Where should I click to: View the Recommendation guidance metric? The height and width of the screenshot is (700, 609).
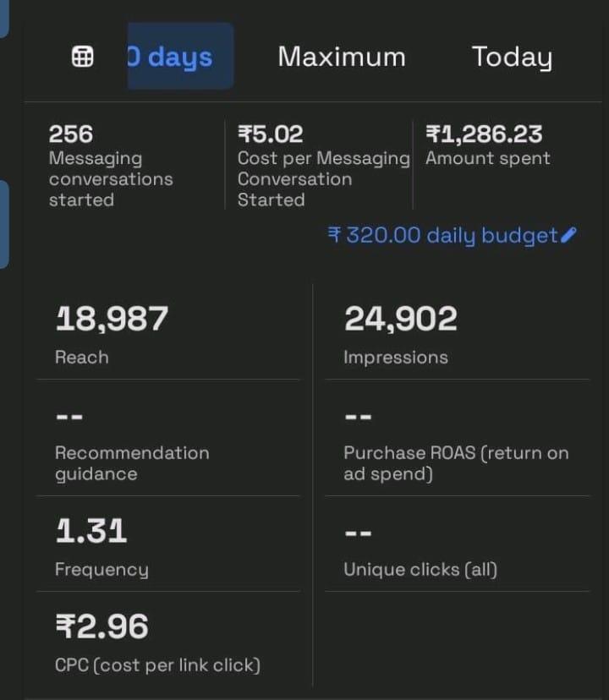coord(131,463)
